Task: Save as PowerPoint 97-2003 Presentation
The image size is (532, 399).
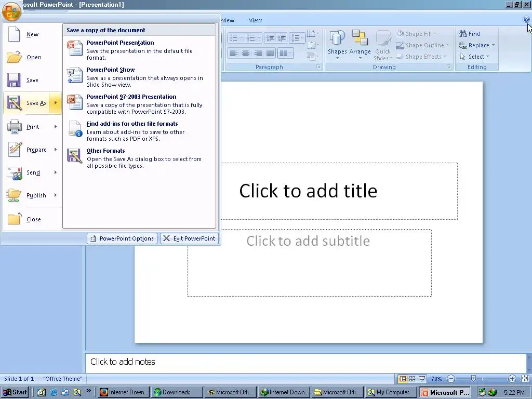Action: coord(139,104)
